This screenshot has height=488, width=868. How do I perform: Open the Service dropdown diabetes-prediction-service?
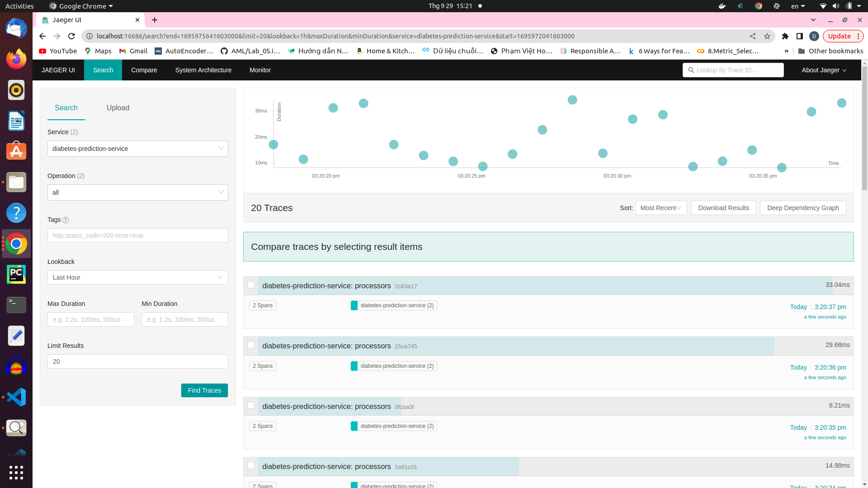(x=137, y=149)
